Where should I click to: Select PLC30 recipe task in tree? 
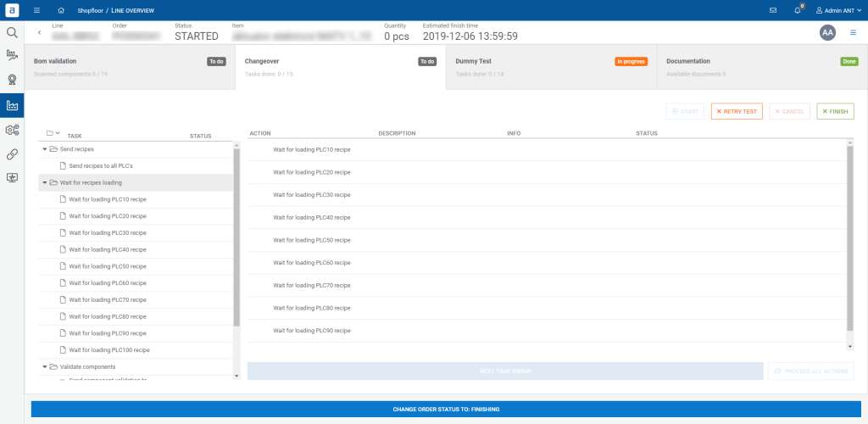click(136, 233)
